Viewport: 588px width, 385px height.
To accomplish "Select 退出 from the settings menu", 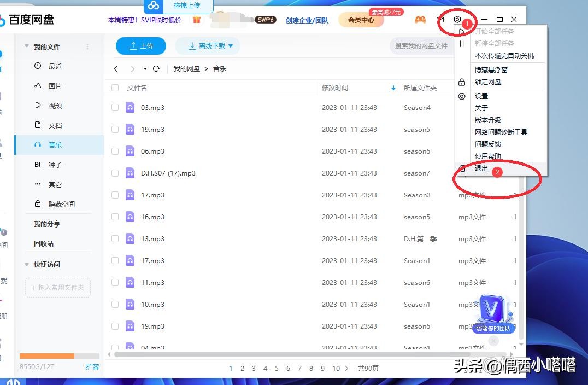I will [x=481, y=168].
